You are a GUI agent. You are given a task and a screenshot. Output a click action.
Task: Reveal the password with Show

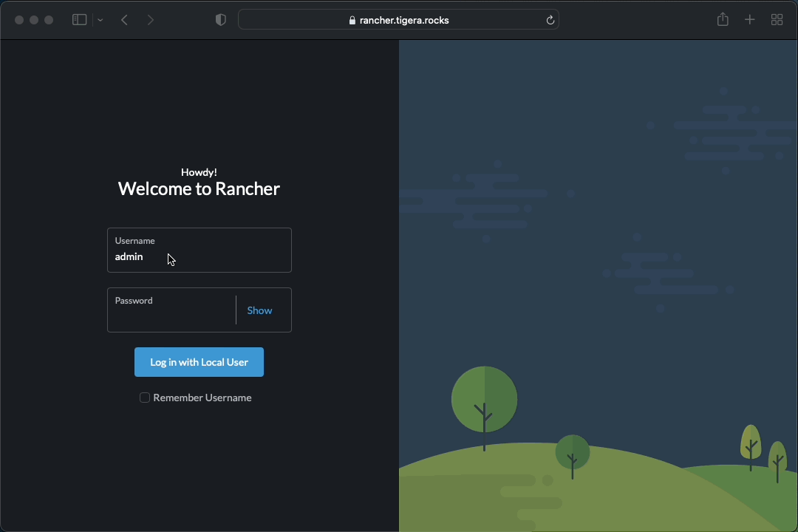259,310
